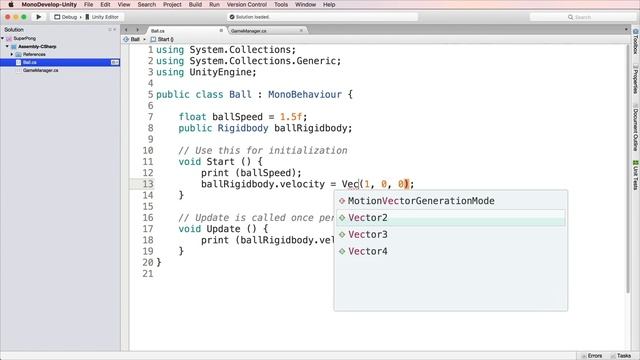
Task: Collapse the Assembly-CSharp project node
Action: pos(7,47)
